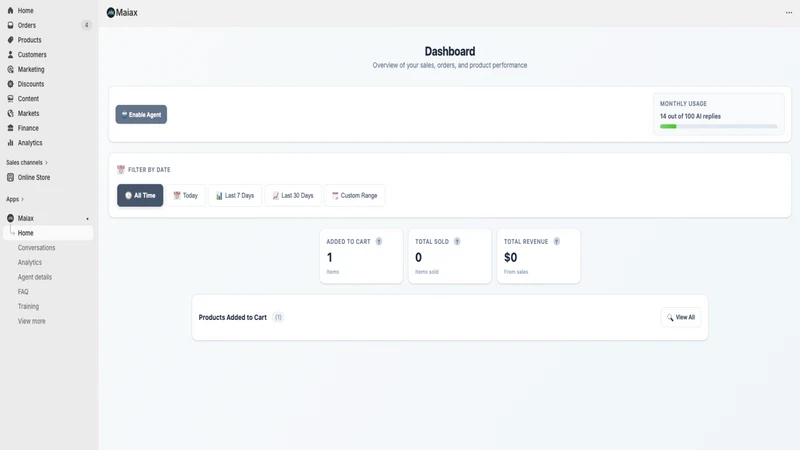Image resolution: width=800 pixels, height=450 pixels.
Task: Open Maiax Home submenu item
Action: pos(48,233)
